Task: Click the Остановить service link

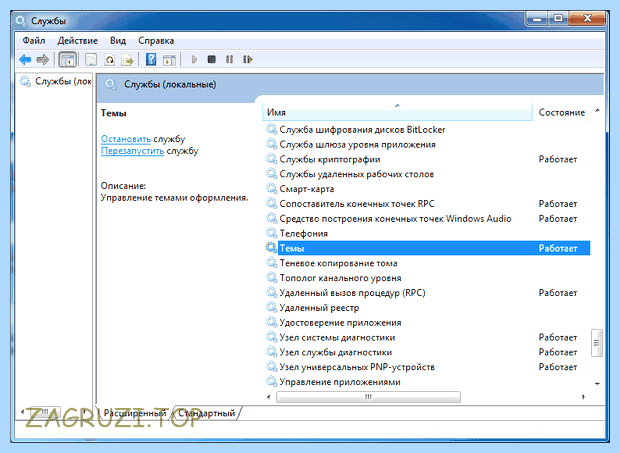Action: click(x=126, y=139)
